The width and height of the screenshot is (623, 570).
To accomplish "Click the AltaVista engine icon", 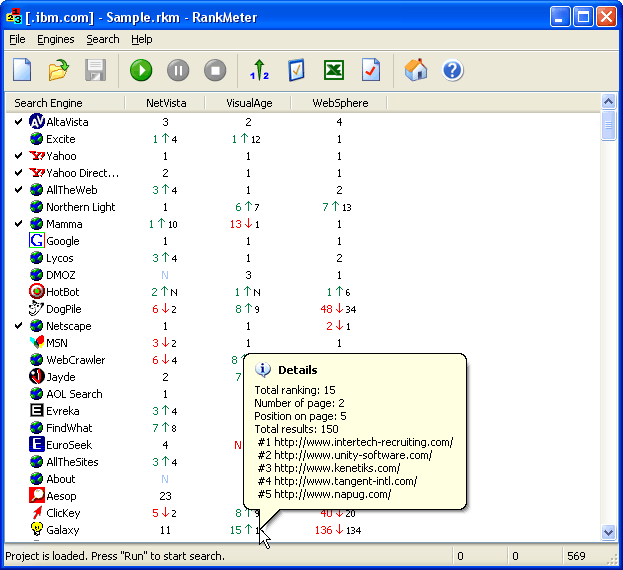I will [x=37, y=122].
